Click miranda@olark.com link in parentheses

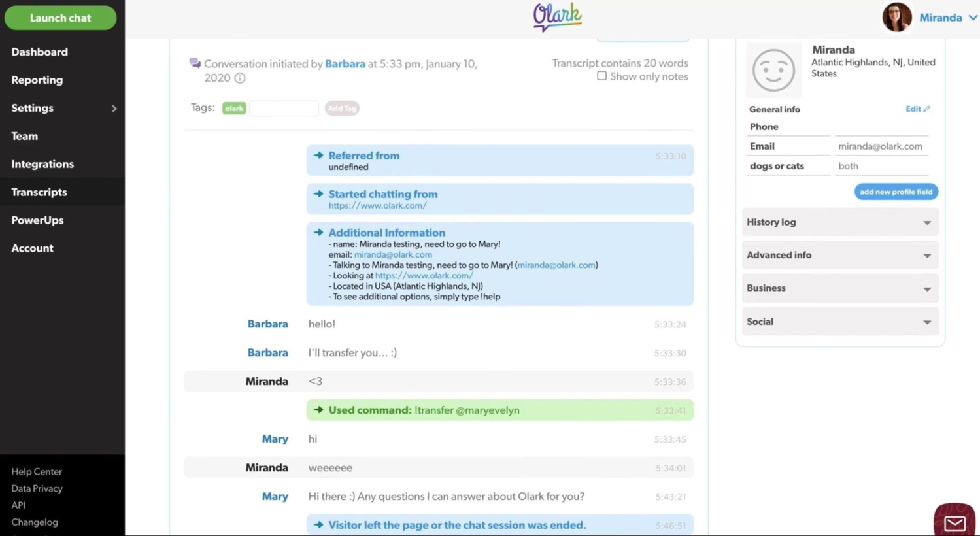coord(556,265)
